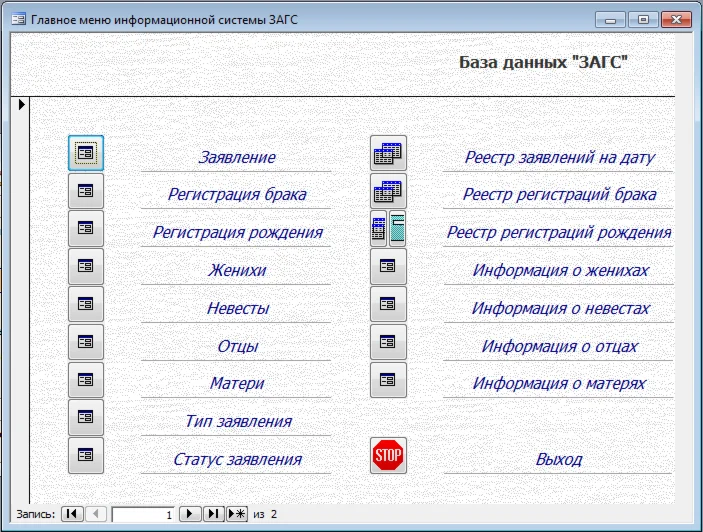Viewport: 703px width, 532px height.
Task: Jump to the last record
Action: tap(213, 514)
